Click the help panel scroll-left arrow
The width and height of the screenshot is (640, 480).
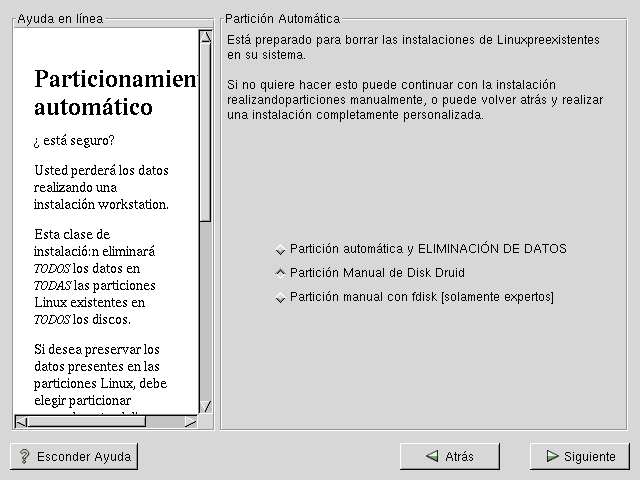(20, 421)
